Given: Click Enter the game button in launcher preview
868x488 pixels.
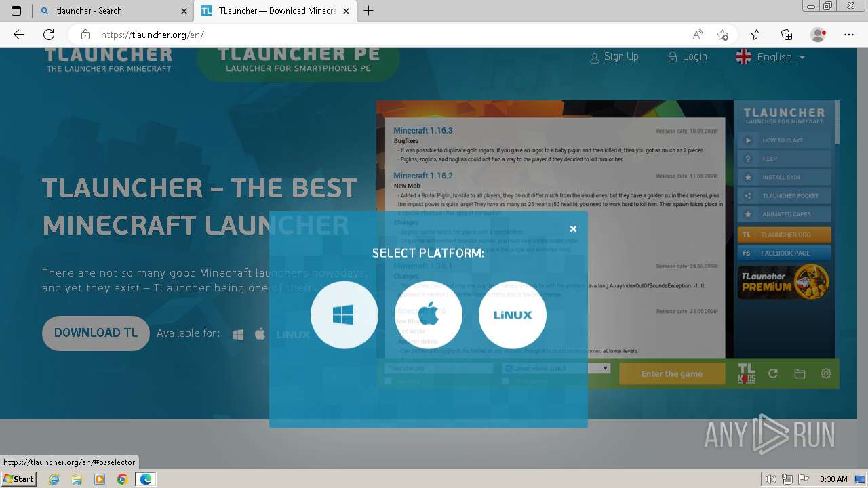Looking at the screenshot, I should tap(672, 373).
